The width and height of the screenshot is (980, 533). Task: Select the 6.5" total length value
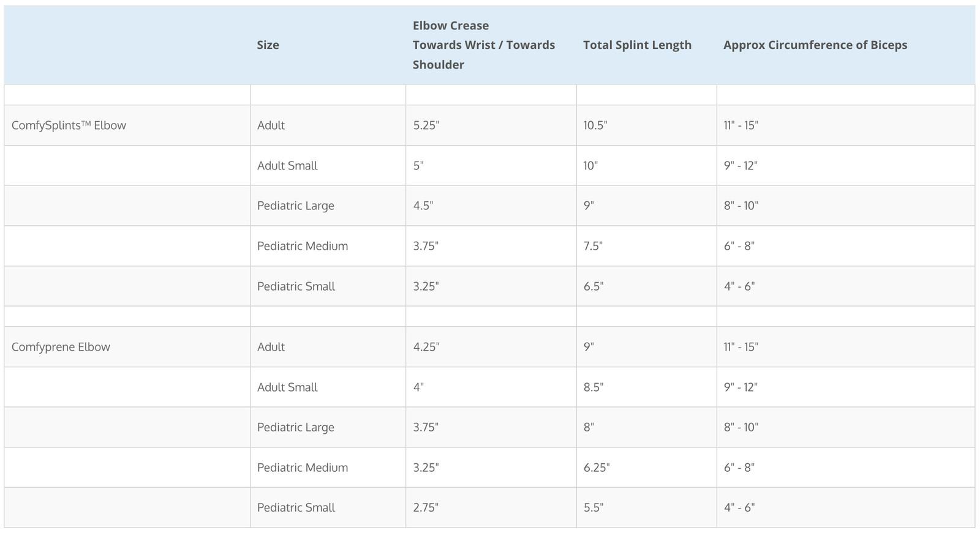click(593, 286)
